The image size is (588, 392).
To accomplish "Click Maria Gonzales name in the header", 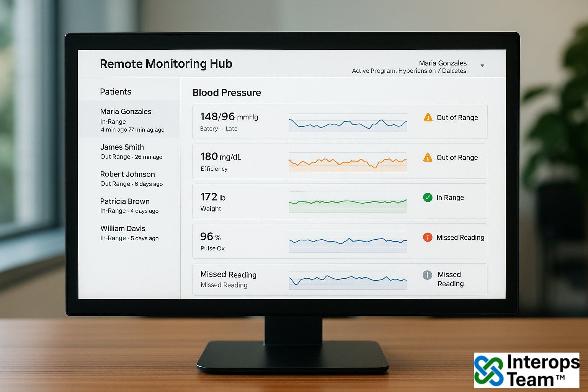I will [x=443, y=63].
